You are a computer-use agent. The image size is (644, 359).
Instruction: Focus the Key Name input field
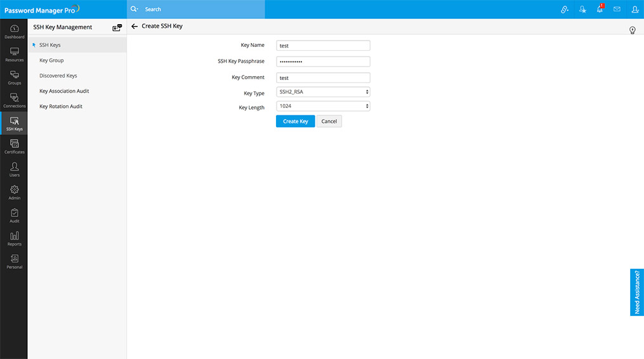[x=323, y=46]
